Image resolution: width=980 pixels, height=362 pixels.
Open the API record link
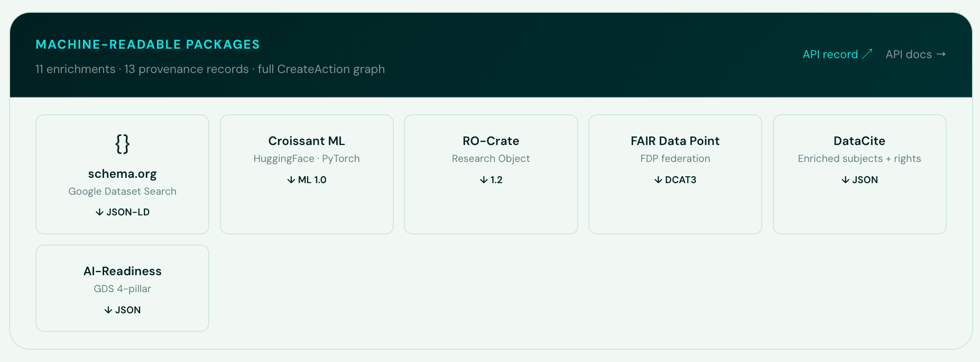point(830,55)
